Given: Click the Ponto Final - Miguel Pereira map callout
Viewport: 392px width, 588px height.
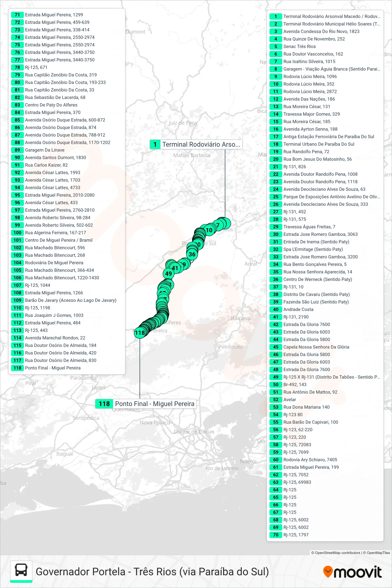Looking at the screenshot, I should pos(146,404).
